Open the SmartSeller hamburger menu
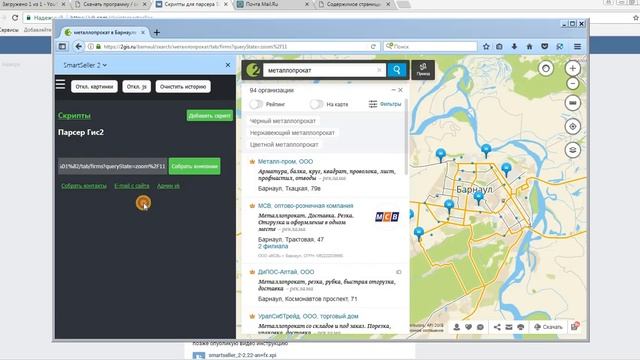The width and height of the screenshot is (640, 360). (60, 84)
